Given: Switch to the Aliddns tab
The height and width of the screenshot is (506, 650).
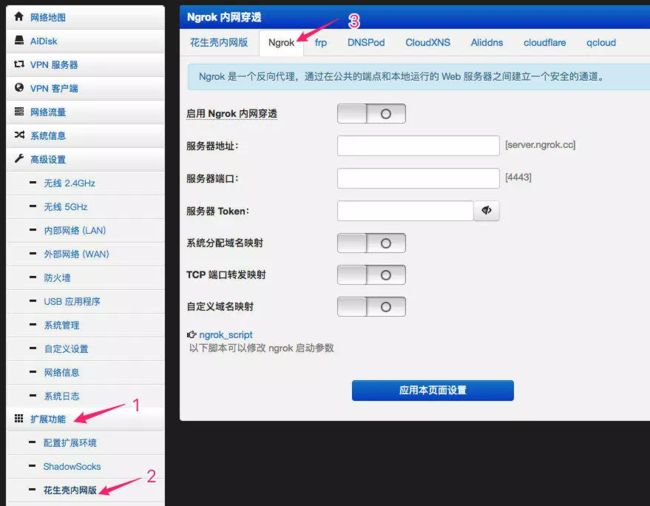Looking at the screenshot, I should 487,42.
